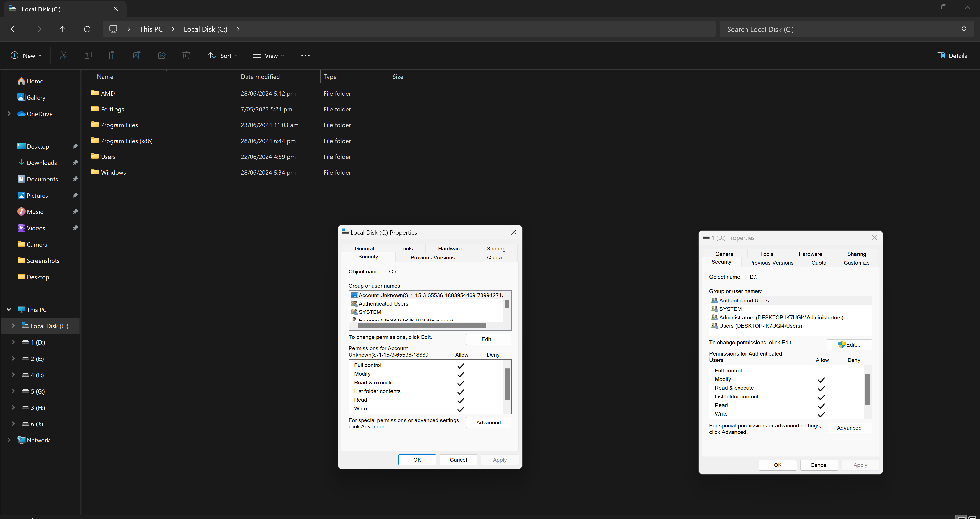Unpin Desktop using its pin icon
The width and height of the screenshot is (980, 519).
click(75, 146)
